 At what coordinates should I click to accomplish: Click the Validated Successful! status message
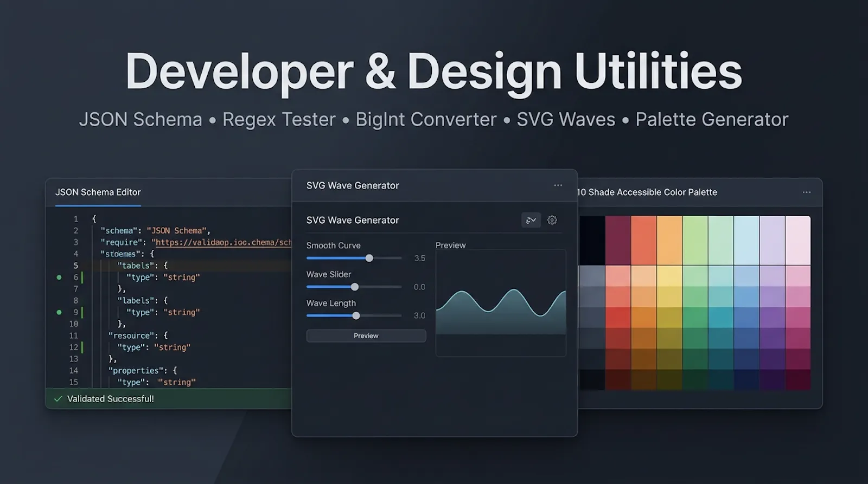(111, 399)
